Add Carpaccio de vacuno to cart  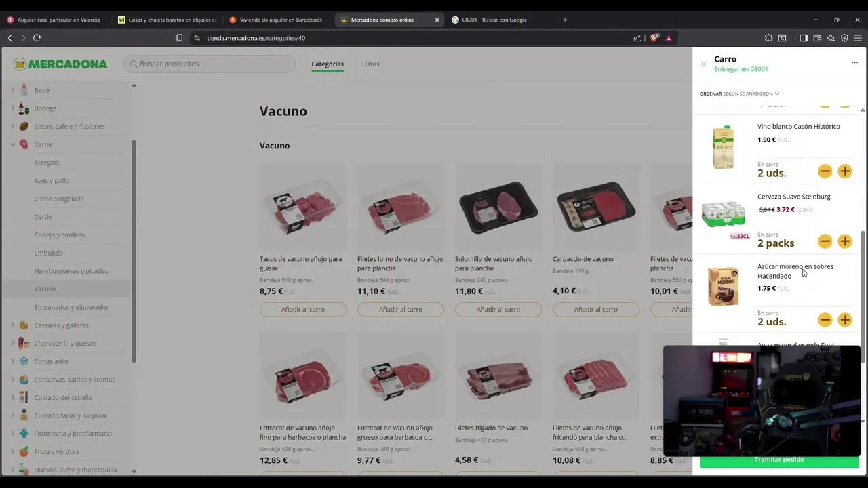pyautogui.click(x=596, y=309)
